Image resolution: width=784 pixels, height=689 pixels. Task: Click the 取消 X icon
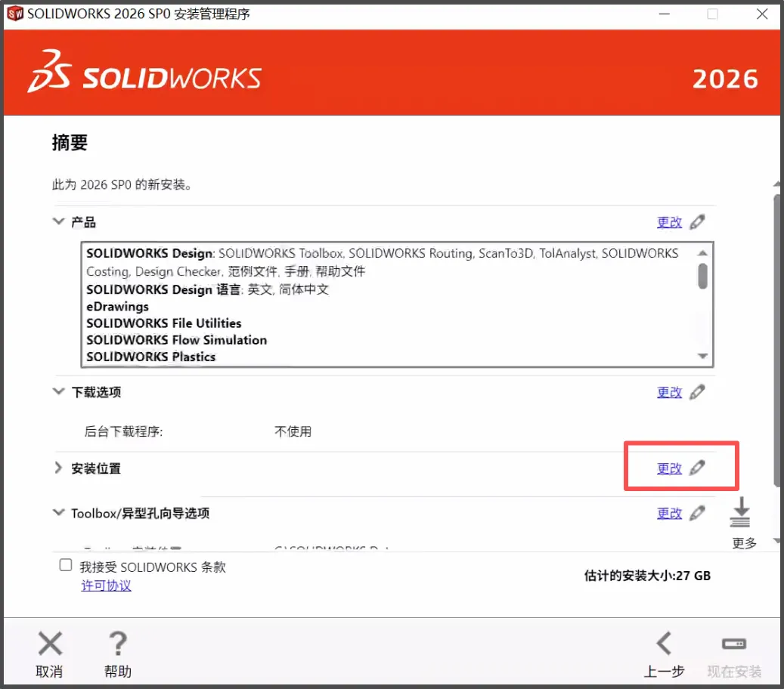click(x=50, y=643)
